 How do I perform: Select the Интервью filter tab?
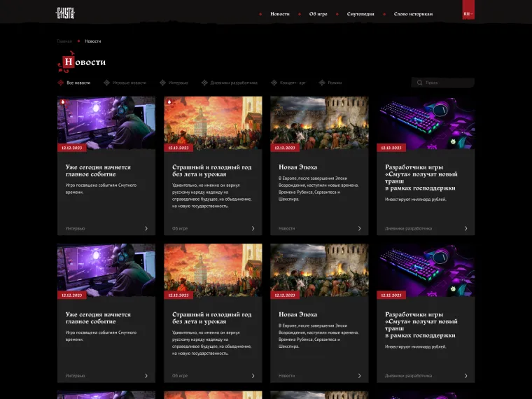point(174,83)
